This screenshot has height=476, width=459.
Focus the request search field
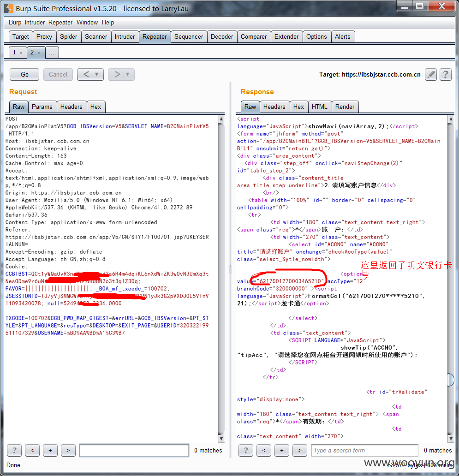[134, 451]
